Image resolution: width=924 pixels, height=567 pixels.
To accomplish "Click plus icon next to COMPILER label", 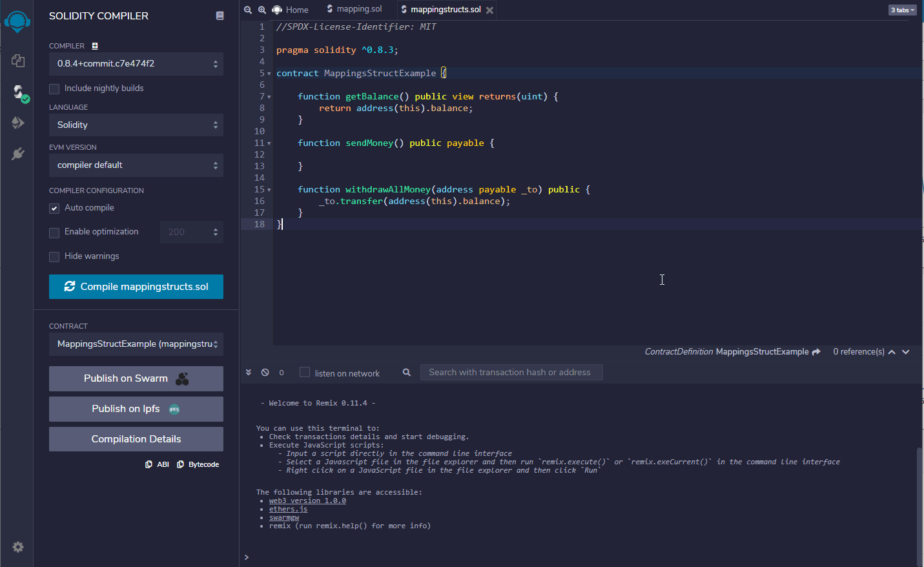I will pyautogui.click(x=95, y=46).
